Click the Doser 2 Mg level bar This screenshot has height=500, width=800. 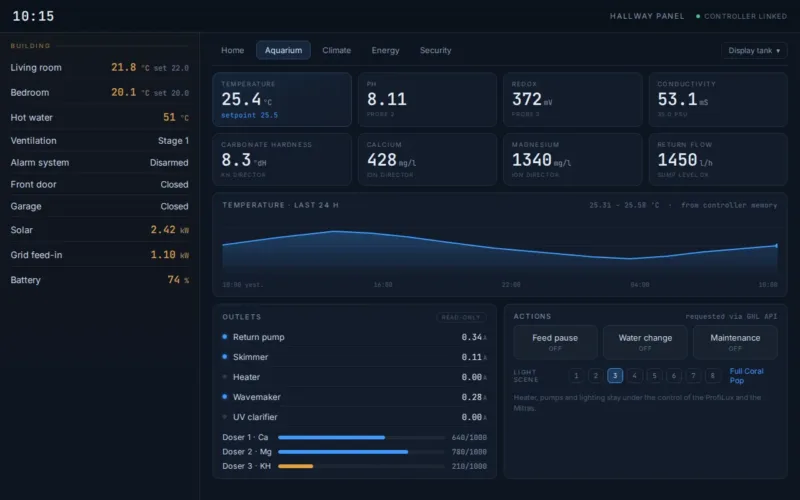click(x=361, y=452)
